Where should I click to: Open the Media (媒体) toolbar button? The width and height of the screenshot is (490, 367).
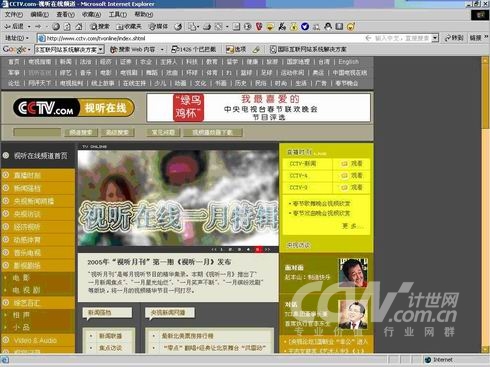coord(158,27)
